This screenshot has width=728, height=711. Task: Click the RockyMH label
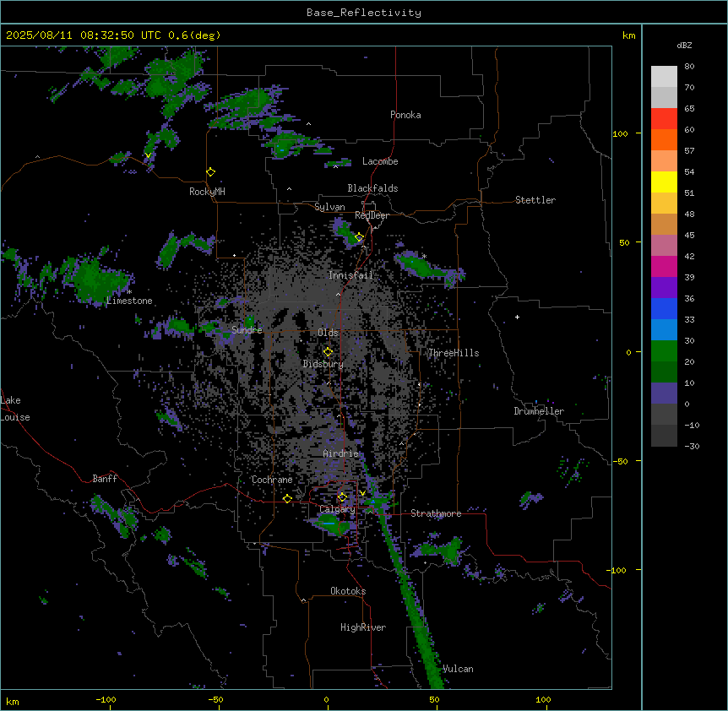click(207, 192)
